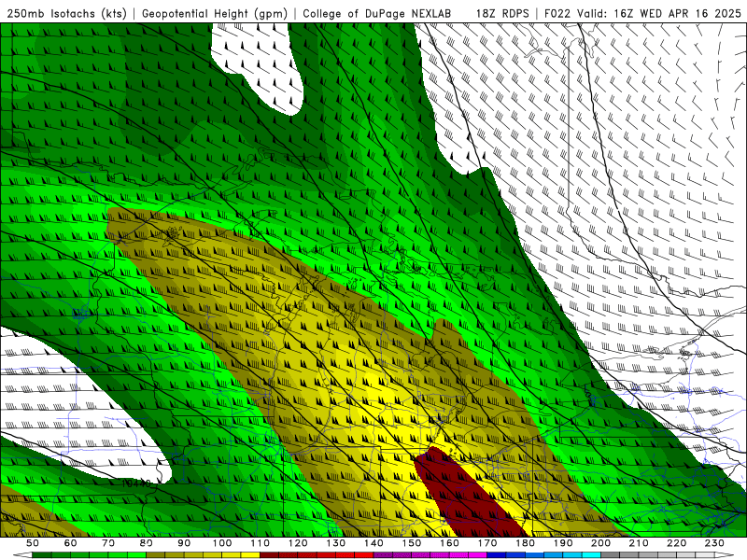Pick the 200 value on the legend
747x560 pixels.
[600, 543]
